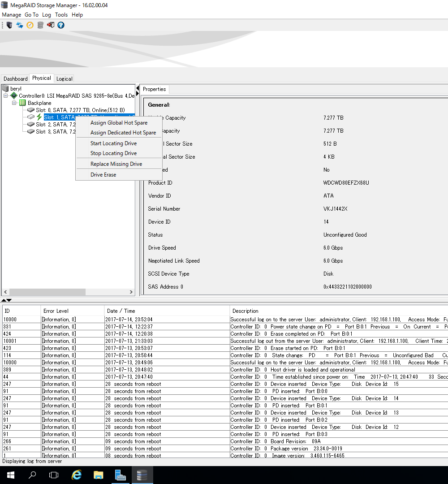The width and height of the screenshot is (448, 484).
Task: Click the beryl server icon in tree
Action: pos(5,89)
